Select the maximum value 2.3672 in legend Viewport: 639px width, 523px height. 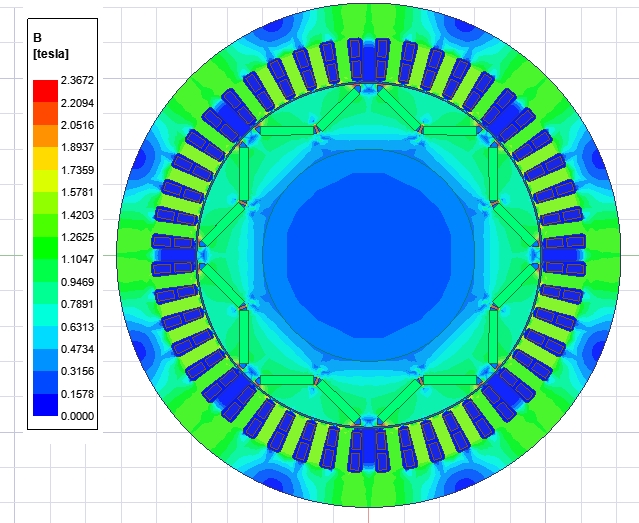(x=77, y=80)
